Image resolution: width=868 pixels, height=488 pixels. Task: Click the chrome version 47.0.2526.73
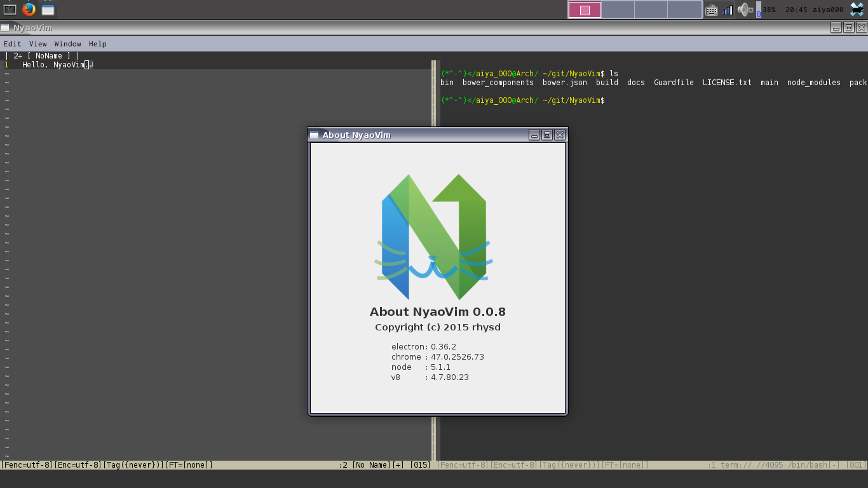point(458,357)
